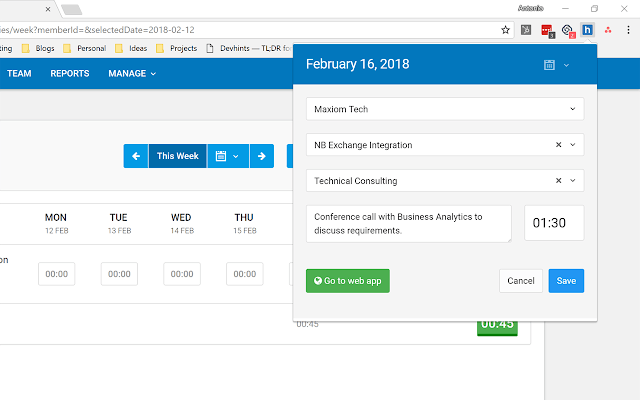Click Monday's 00:00 hours field

pyautogui.click(x=57, y=274)
